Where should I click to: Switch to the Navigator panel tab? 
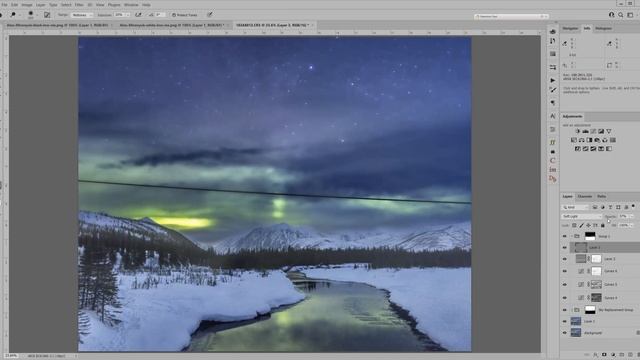pos(570,29)
